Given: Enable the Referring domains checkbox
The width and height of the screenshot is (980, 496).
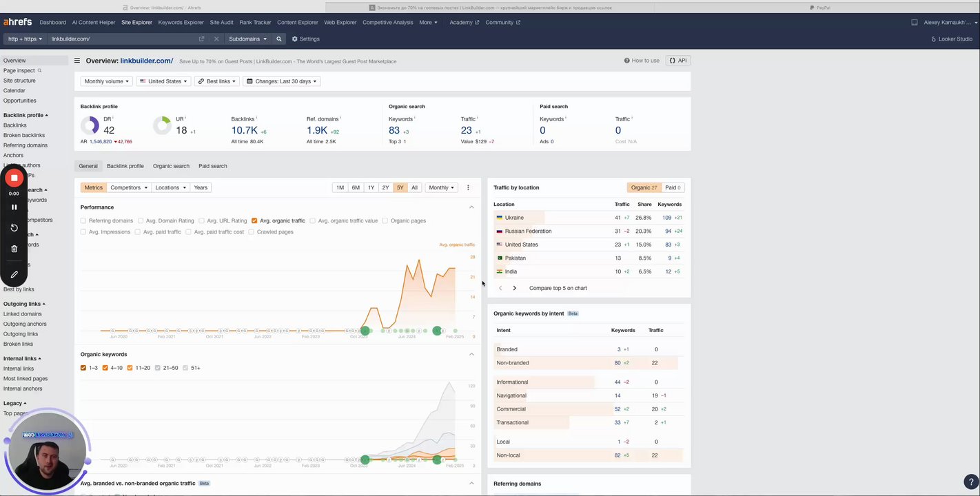Looking at the screenshot, I should pyautogui.click(x=83, y=221).
